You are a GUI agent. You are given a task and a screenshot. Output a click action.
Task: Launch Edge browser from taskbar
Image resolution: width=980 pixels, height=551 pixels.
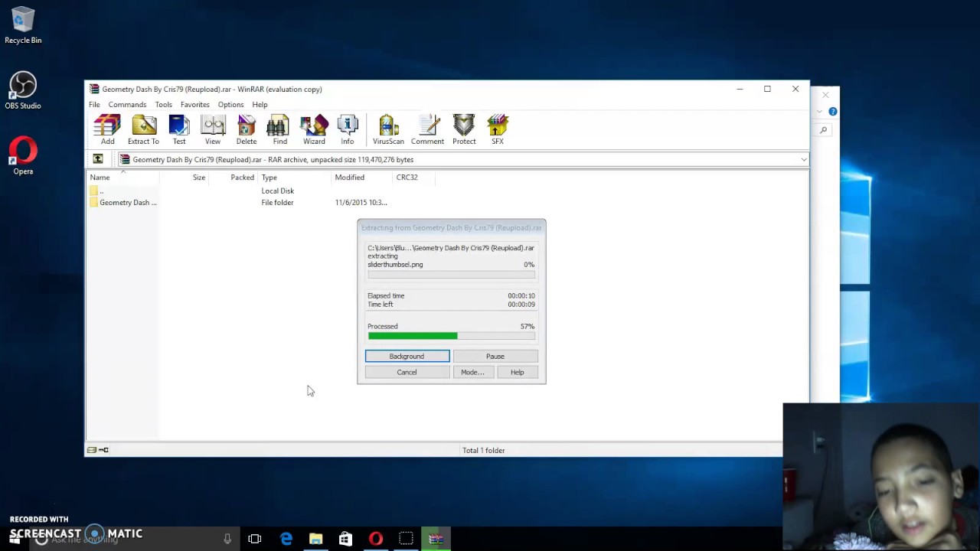(x=286, y=539)
